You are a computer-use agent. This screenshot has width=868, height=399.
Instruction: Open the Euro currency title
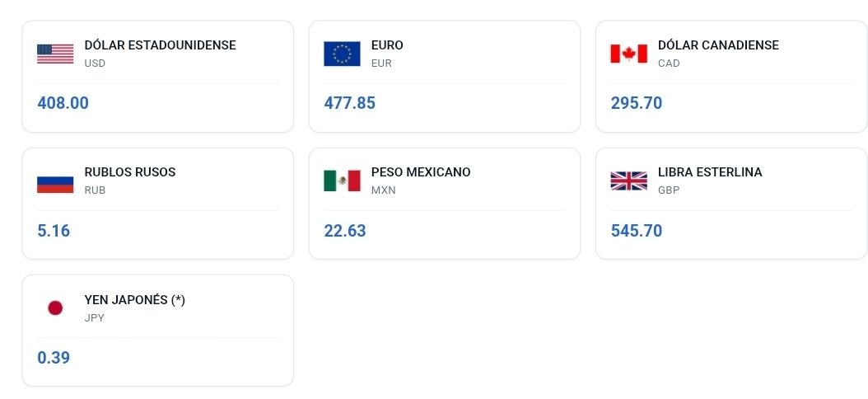(x=387, y=45)
